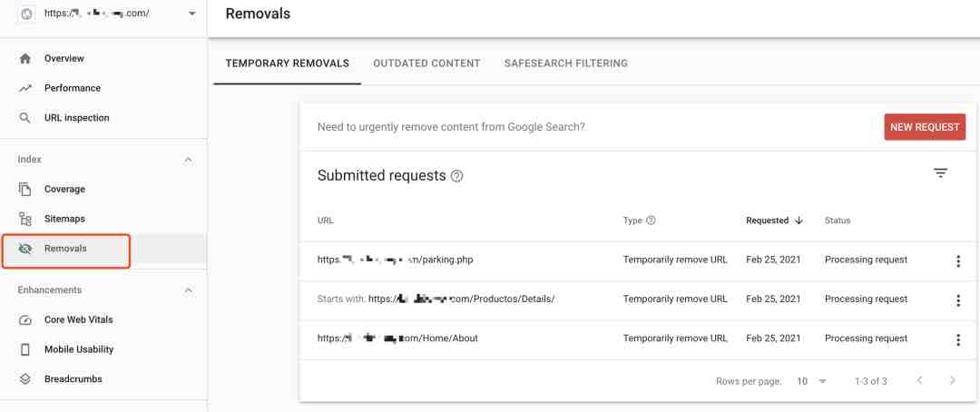Screen dimensions: 980x412
Task: Switch to Outdated Content tab
Action: pyautogui.click(x=426, y=64)
